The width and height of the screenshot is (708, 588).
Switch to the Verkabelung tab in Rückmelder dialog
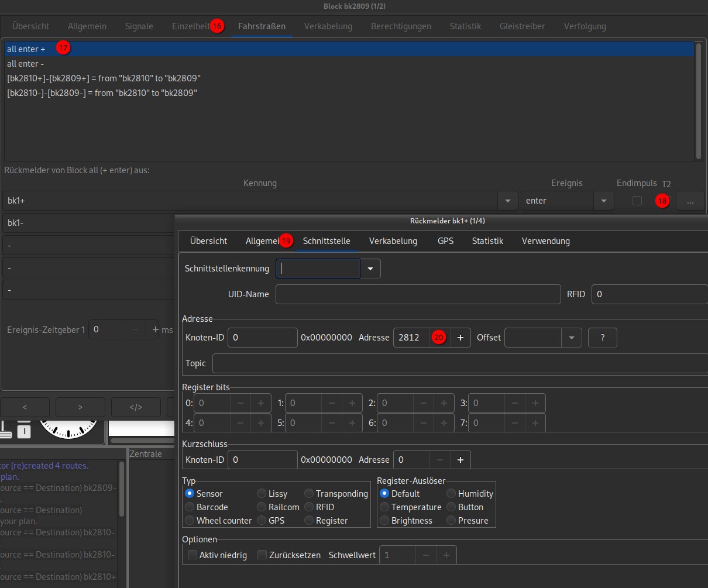pos(393,240)
